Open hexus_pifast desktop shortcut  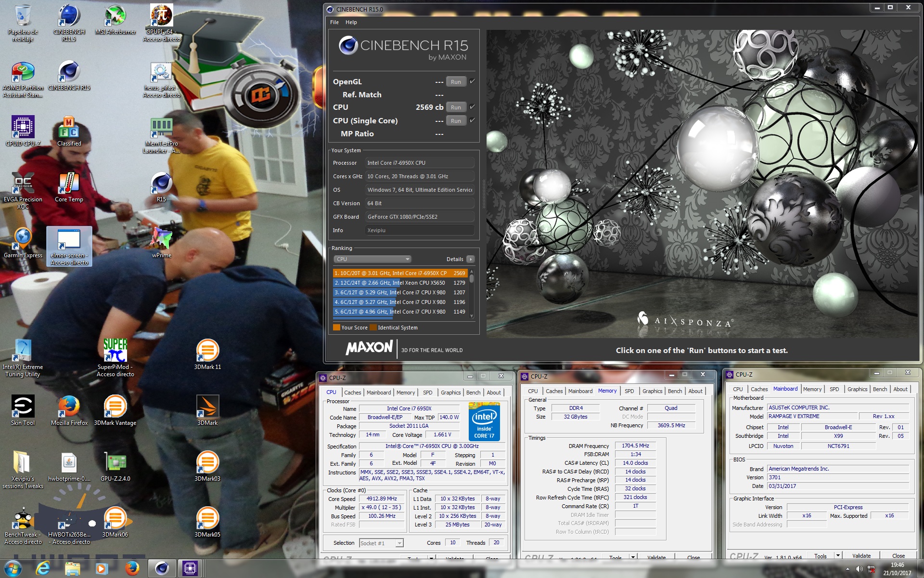[162, 79]
